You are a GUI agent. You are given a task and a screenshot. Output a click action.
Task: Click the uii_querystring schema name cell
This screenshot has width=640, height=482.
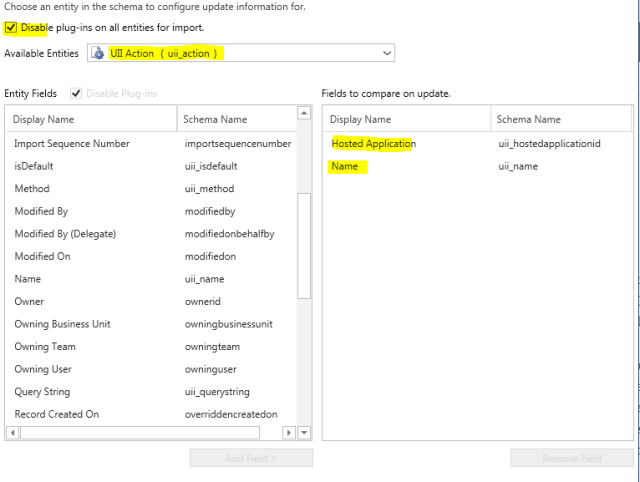(x=217, y=392)
